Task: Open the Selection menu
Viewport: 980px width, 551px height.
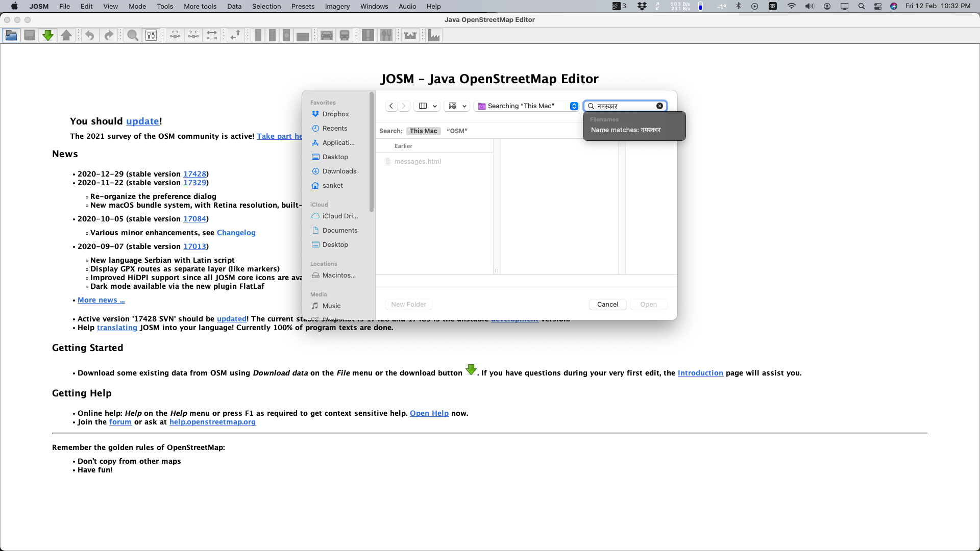Action: (x=266, y=6)
